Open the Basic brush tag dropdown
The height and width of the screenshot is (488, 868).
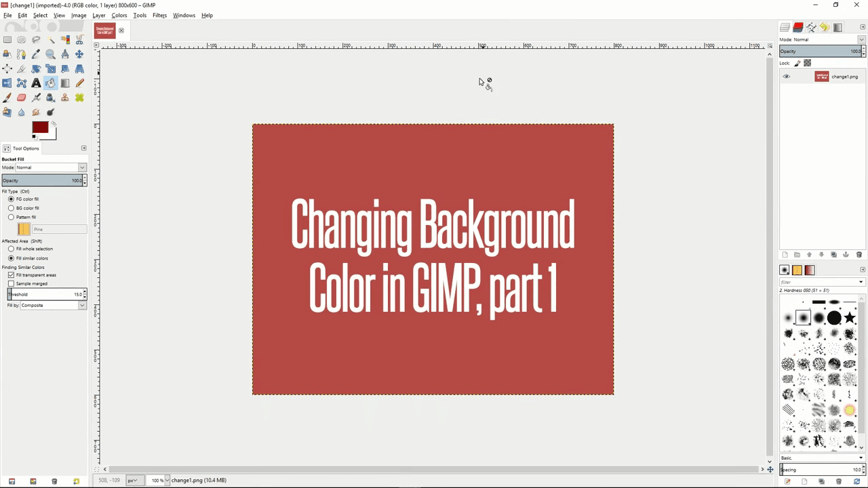[x=822, y=457]
